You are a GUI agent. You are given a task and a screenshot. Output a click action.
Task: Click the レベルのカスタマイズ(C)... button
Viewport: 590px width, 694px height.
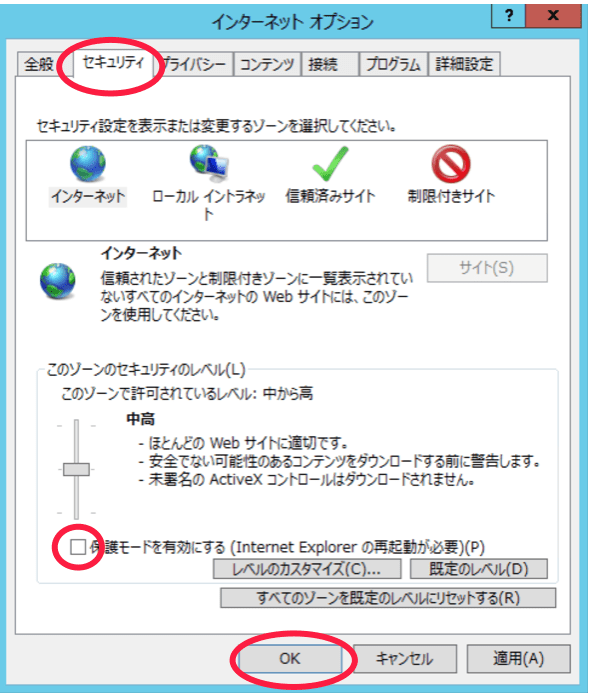tap(307, 569)
